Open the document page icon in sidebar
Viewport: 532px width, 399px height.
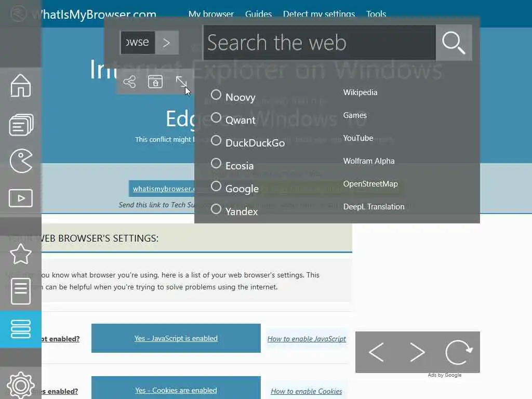click(x=21, y=291)
